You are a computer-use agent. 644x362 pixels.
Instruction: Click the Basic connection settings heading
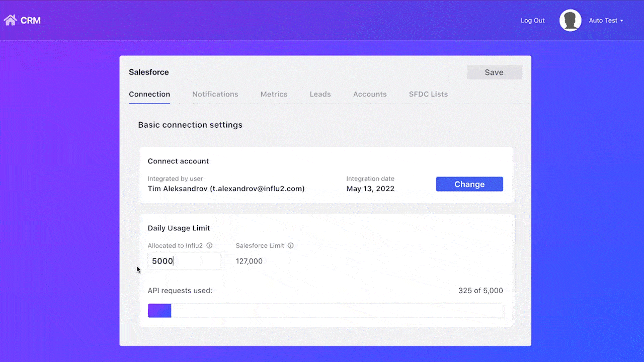pos(190,125)
